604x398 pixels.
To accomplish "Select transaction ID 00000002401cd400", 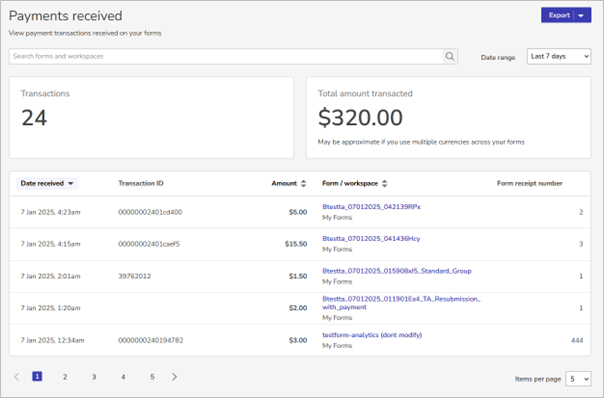I will 150,212.
